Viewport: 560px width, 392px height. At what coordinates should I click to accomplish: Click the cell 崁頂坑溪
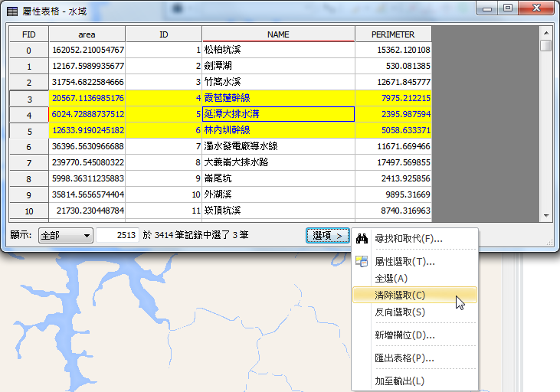coord(278,211)
